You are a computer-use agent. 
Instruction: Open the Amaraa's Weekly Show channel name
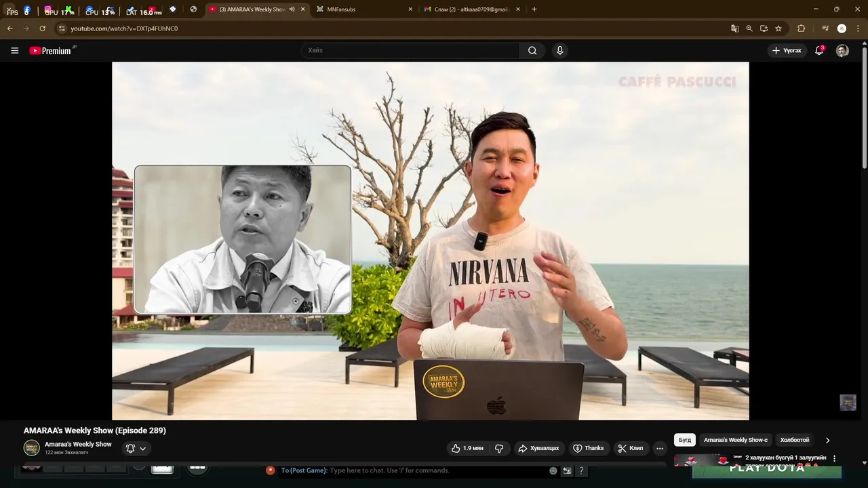pos(78,445)
